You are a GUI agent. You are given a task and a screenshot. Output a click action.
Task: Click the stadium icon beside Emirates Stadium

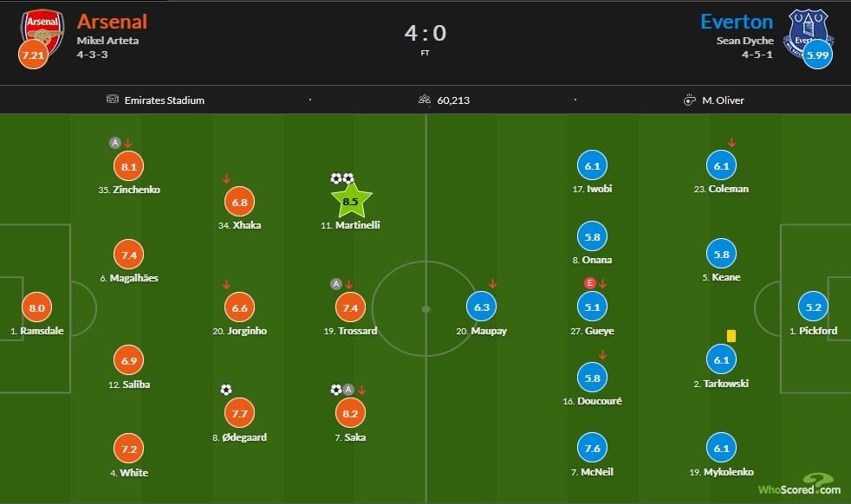[x=113, y=100]
